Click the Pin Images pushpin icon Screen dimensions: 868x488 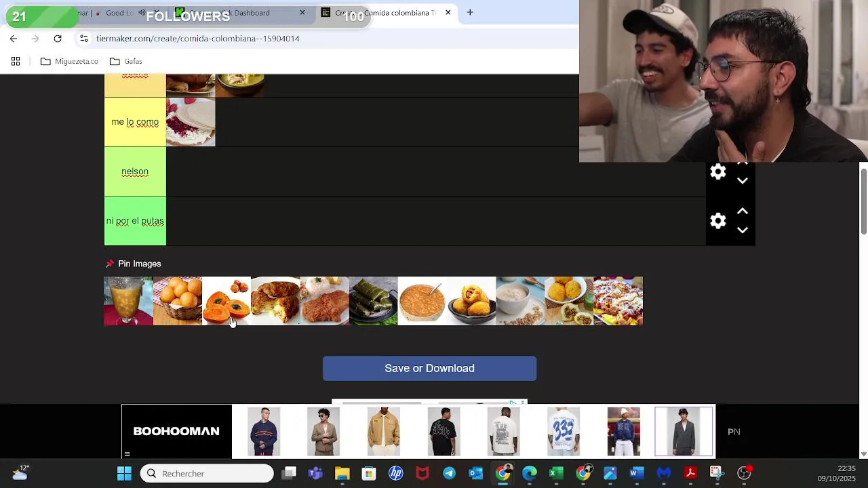[110, 264]
